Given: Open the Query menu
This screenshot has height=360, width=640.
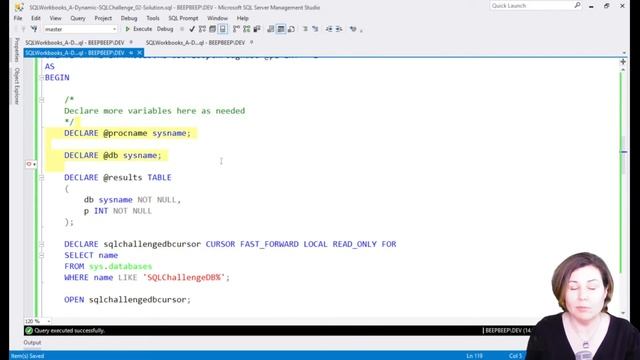Looking at the screenshot, I should tap(78, 18).
